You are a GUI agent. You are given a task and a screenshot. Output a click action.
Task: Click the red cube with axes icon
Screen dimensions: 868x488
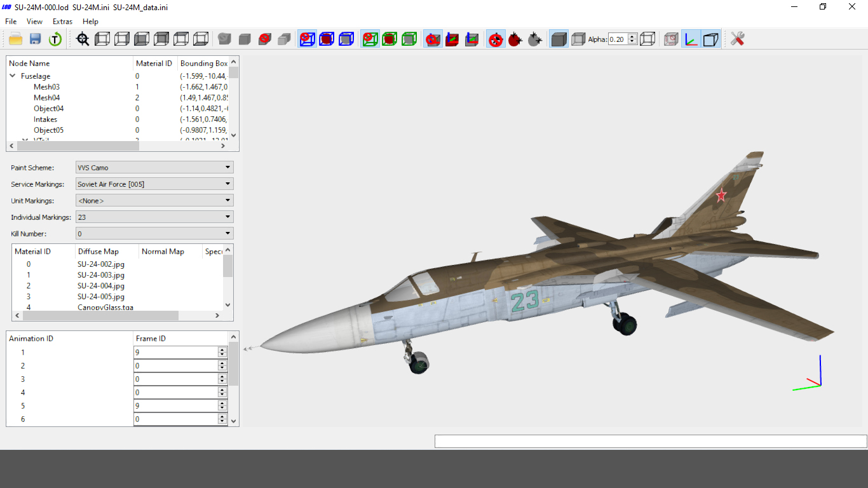point(452,39)
